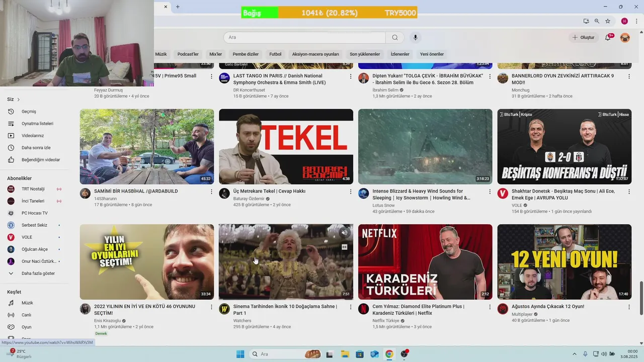Open TRT Nostalji subscription channel
The image size is (644, 362).
point(34,189)
